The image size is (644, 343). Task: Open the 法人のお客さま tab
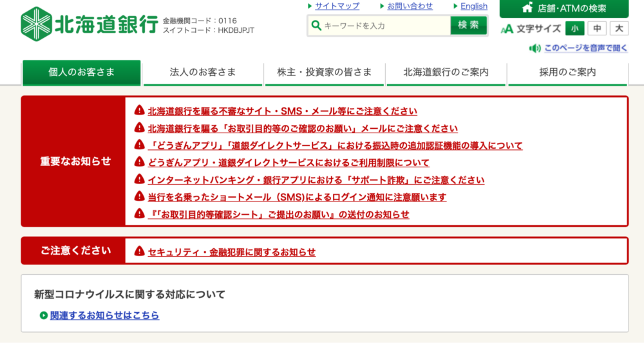(203, 73)
